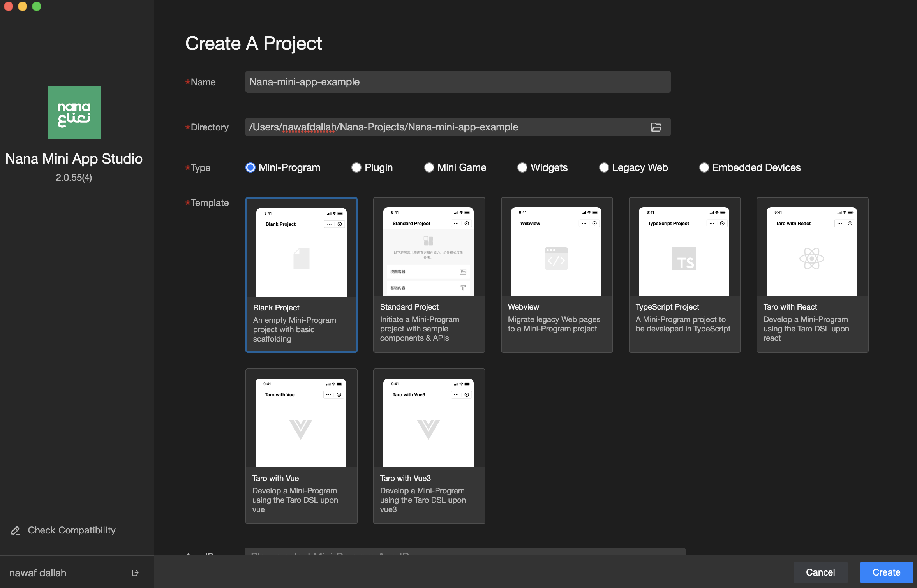Choose the Embedded Devices radio button
Image resolution: width=917 pixels, height=588 pixels.
coord(704,167)
